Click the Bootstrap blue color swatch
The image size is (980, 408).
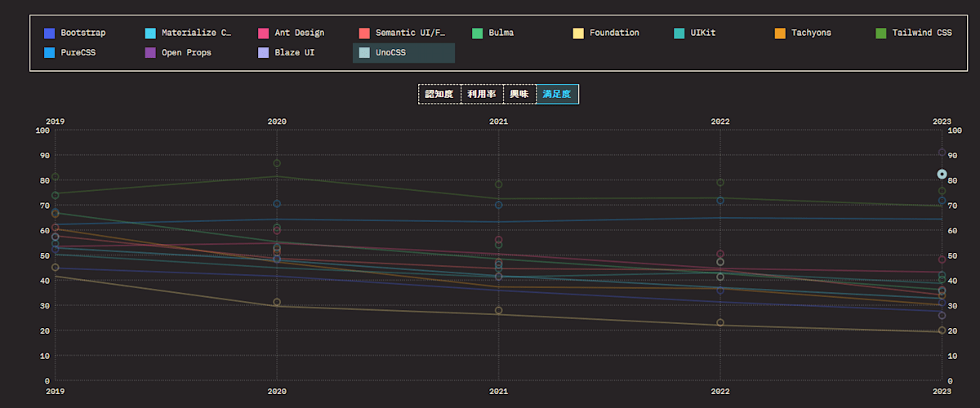point(49,33)
